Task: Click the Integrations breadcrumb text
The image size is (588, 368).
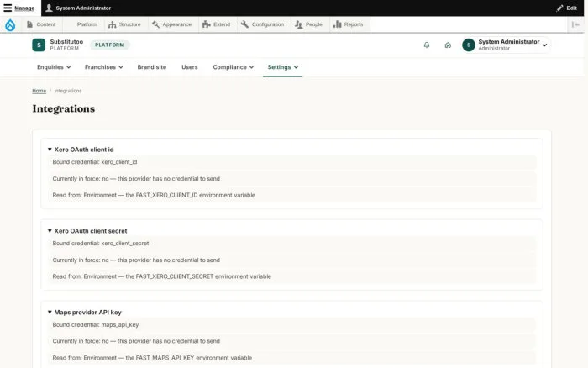Action: [68, 91]
